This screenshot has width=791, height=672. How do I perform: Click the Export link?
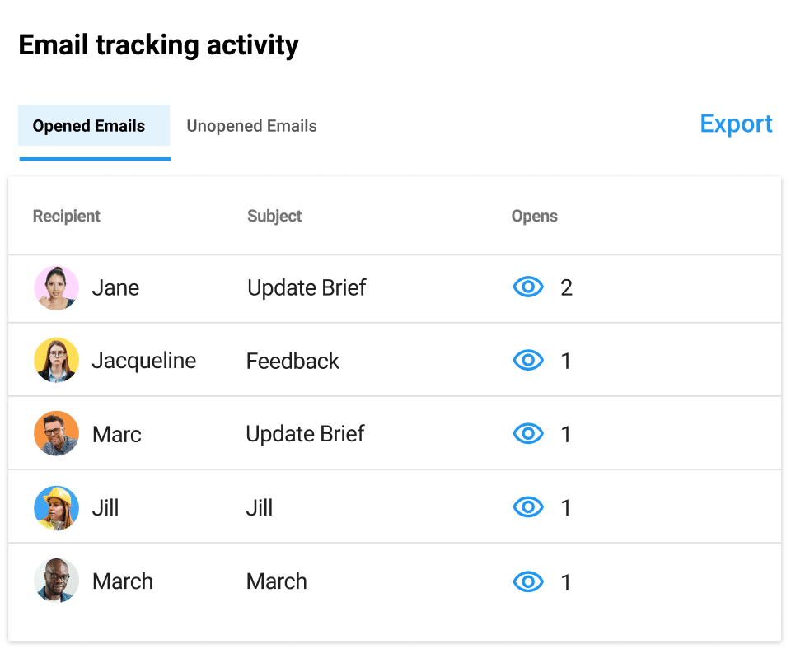[736, 124]
